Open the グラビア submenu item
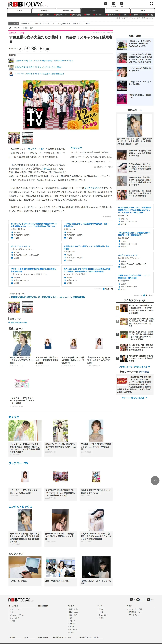The image size is (162, 644). click(x=111, y=15)
